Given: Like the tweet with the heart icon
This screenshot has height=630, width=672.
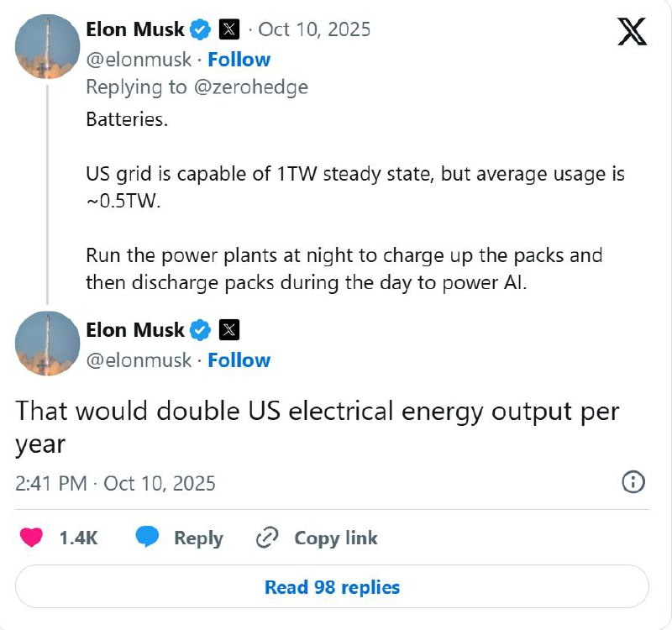Looking at the screenshot, I should (30, 538).
